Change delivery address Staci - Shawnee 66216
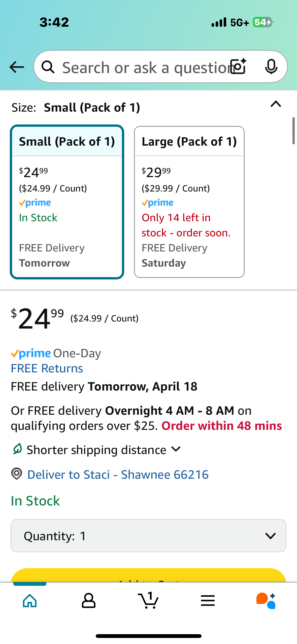Image resolution: width=297 pixels, height=644 pixels. (118, 475)
